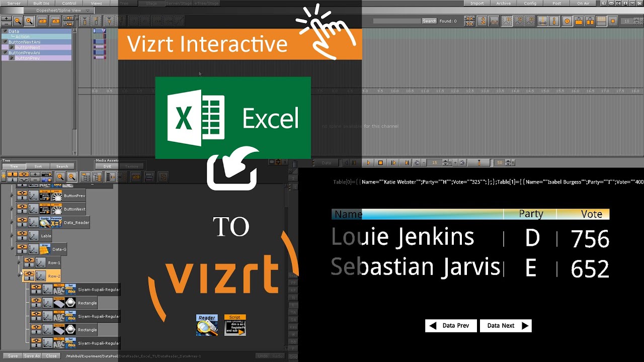The image size is (644, 362).
Task: Open the Views menu
Action: tap(96, 4)
